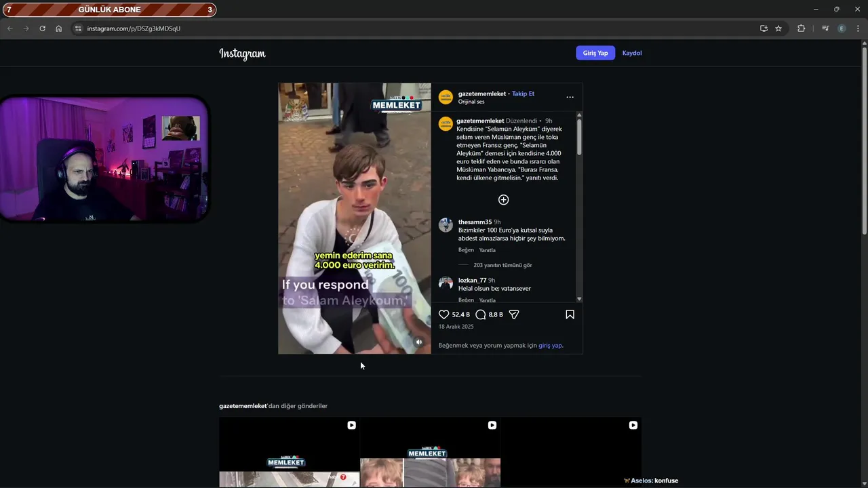The image size is (868, 488).
Task: Open gazetememleket link in diğer gönderiler heading
Action: [x=243, y=406]
